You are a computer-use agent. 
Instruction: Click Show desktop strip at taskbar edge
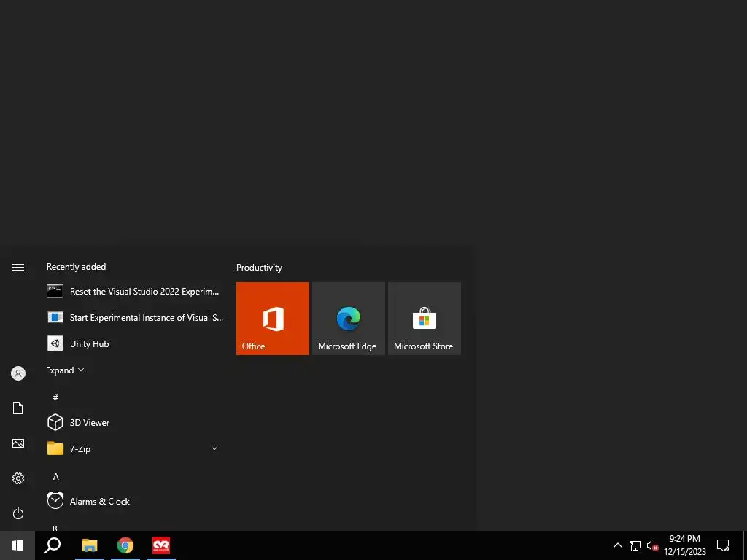coord(745,545)
